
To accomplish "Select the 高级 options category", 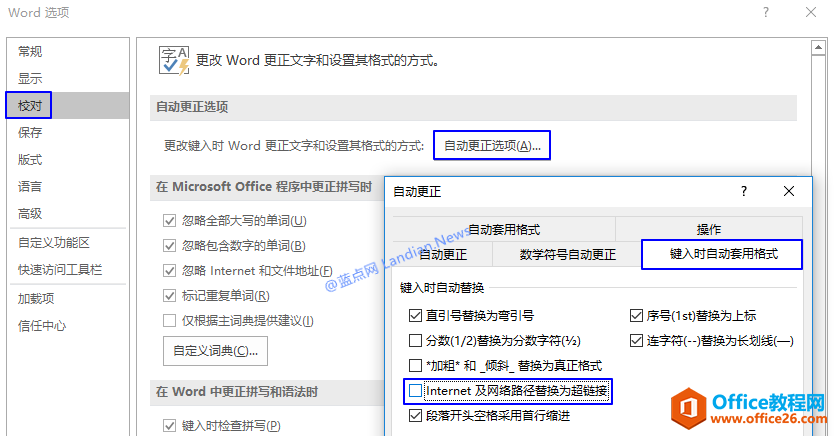I will (30, 214).
